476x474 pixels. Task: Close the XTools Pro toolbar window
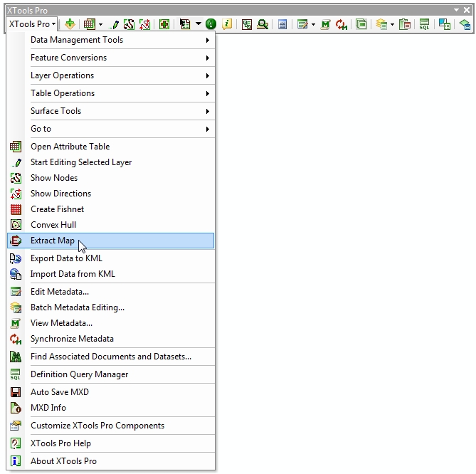467,10
